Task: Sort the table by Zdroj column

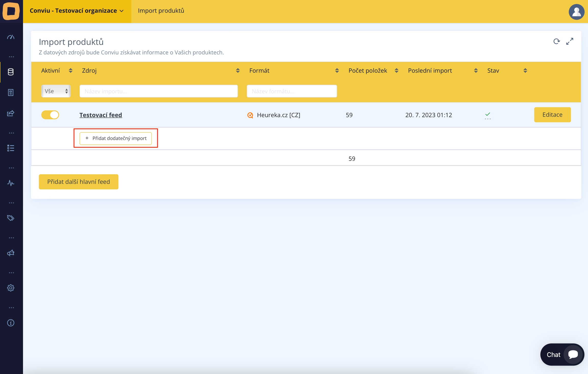Action: pos(238,71)
